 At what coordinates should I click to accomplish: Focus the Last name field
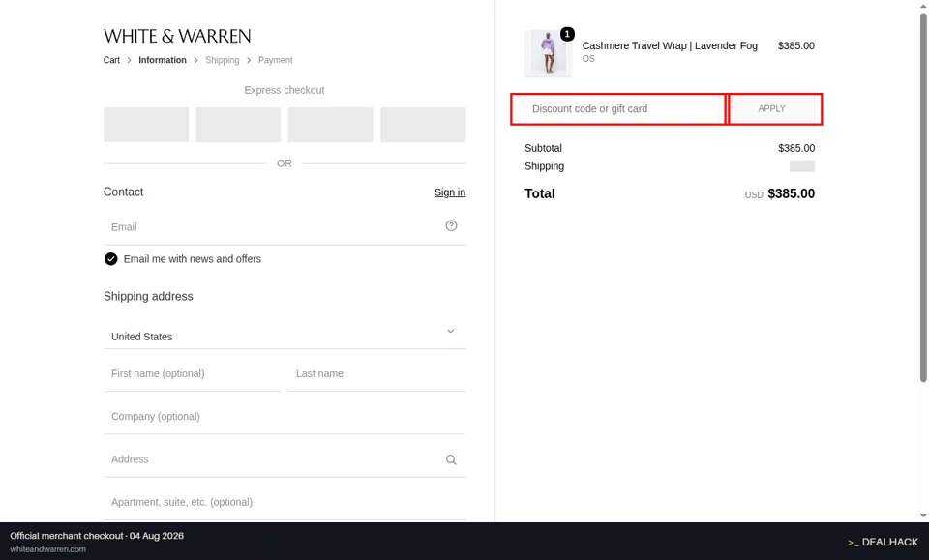[376, 374]
